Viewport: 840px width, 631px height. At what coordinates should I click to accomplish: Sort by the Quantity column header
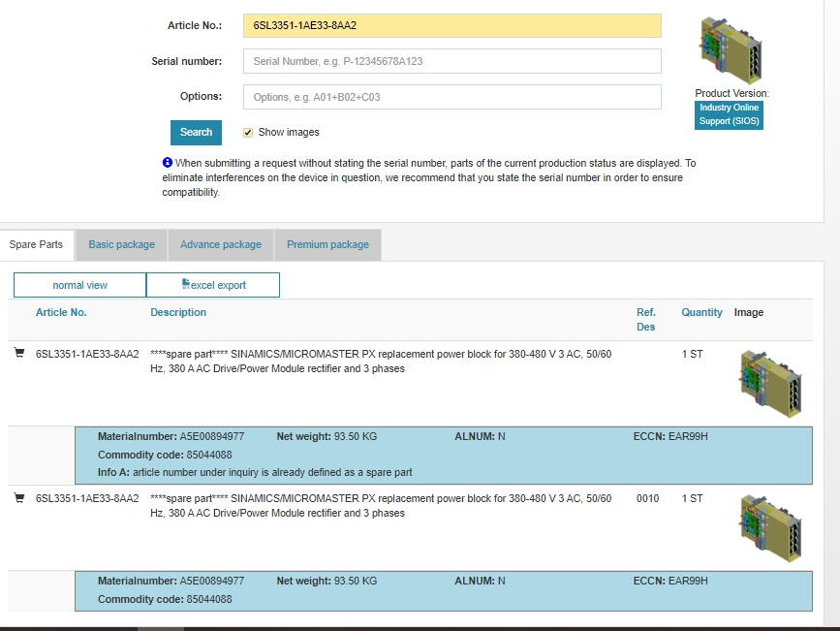[701, 312]
